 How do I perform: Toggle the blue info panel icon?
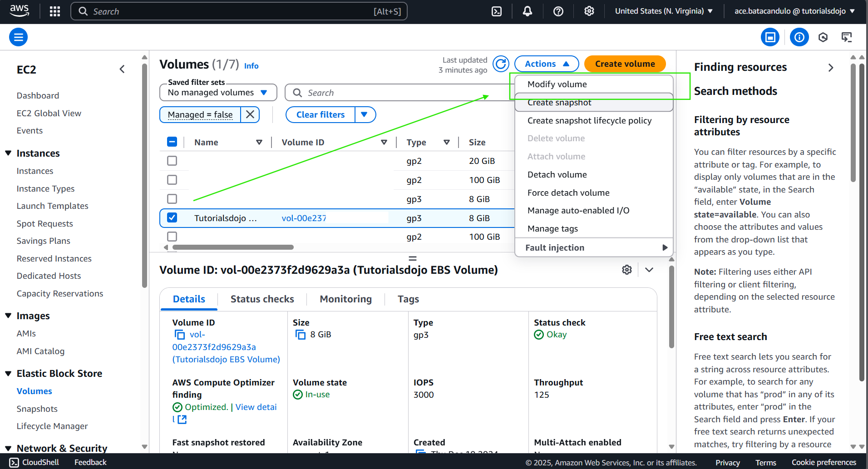pyautogui.click(x=799, y=37)
